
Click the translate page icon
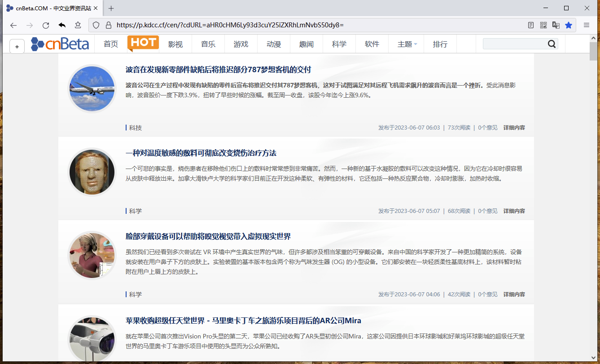pos(556,25)
